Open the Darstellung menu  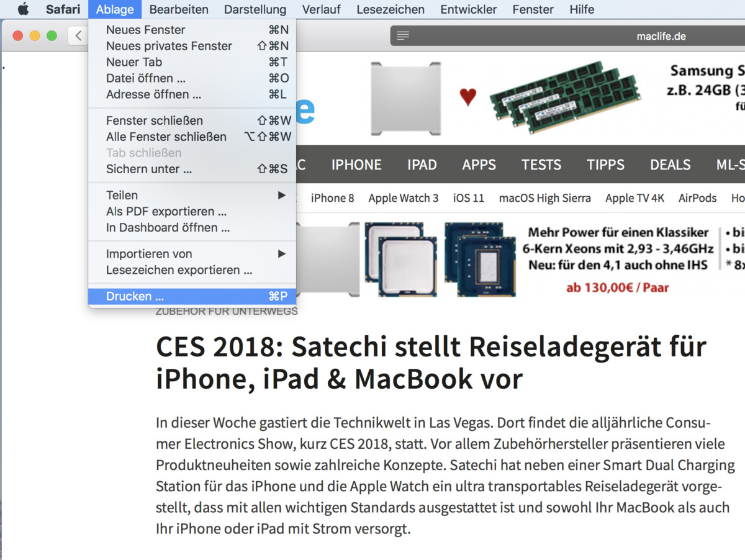(x=255, y=9)
